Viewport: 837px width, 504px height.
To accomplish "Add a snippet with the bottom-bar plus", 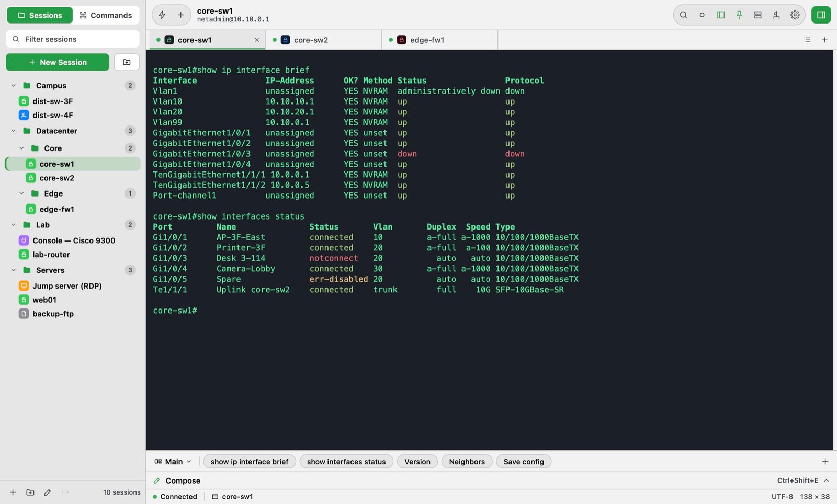I will click(825, 461).
